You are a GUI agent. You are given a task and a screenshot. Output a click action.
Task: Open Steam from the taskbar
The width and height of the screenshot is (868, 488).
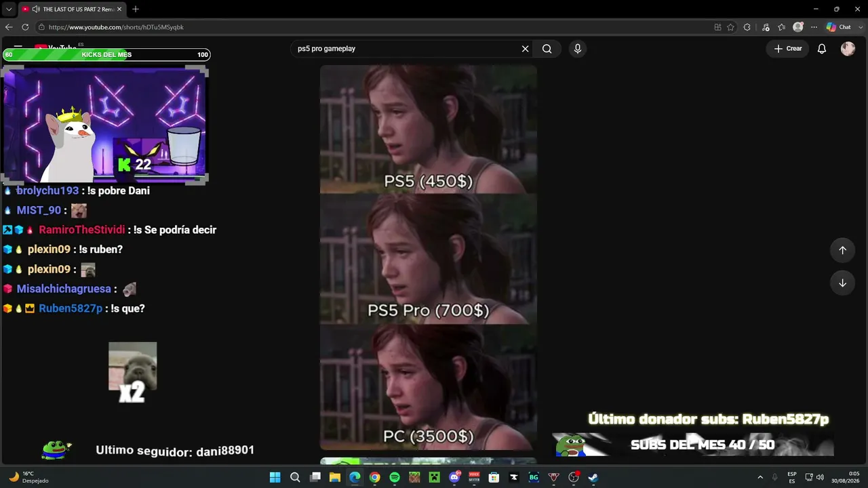(593, 477)
